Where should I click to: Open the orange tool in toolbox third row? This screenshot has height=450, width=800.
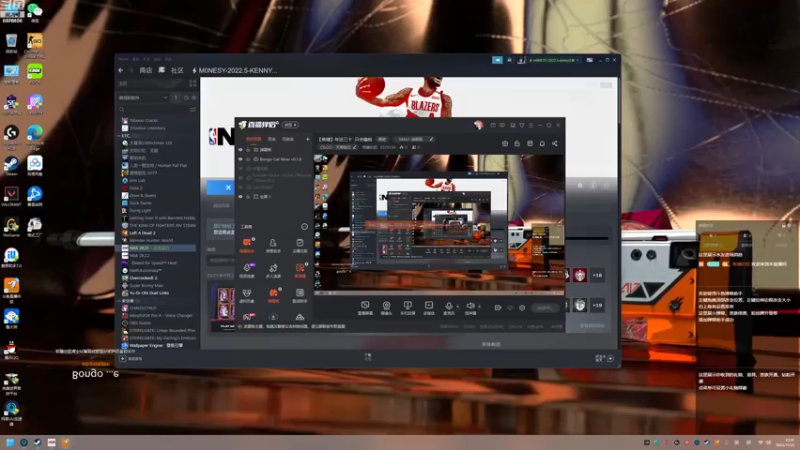coord(273,295)
